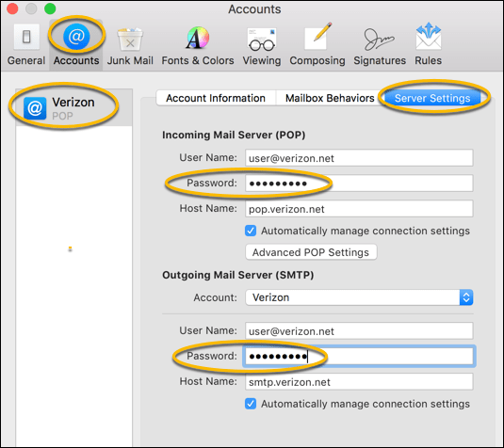Image resolution: width=504 pixels, height=448 pixels.
Task: Click the smtp.verizon.net Host Name field
Action: coord(359,381)
